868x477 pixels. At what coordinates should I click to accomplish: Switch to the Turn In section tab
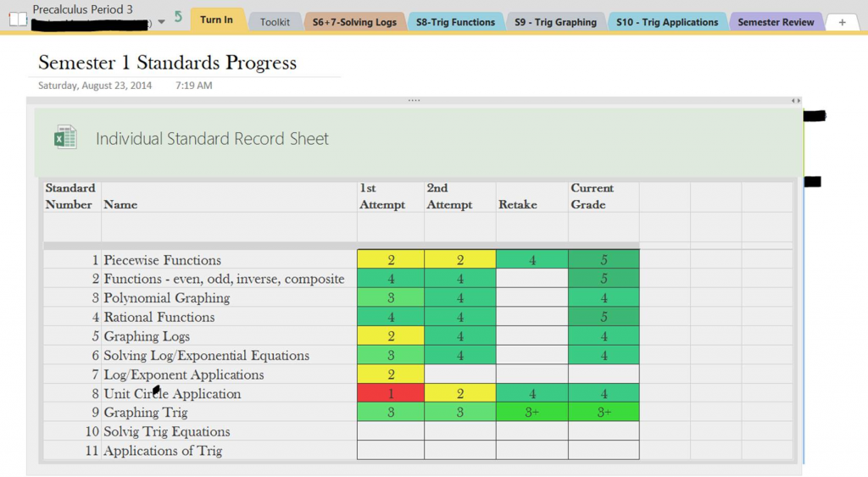click(217, 20)
